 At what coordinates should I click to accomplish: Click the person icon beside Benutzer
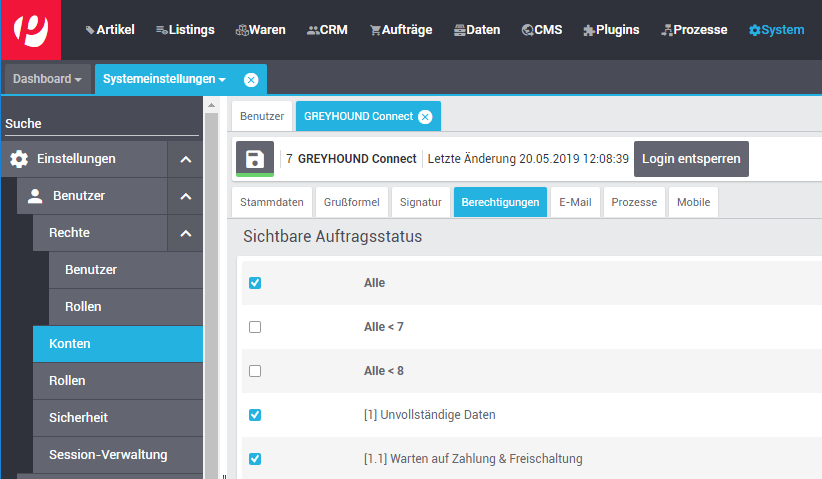click(x=35, y=196)
